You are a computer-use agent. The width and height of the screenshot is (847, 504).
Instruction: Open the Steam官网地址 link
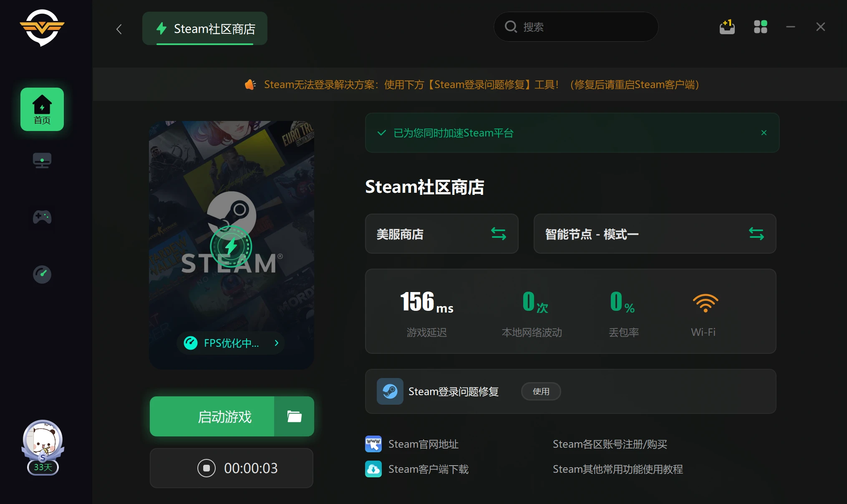coord(423,444)
